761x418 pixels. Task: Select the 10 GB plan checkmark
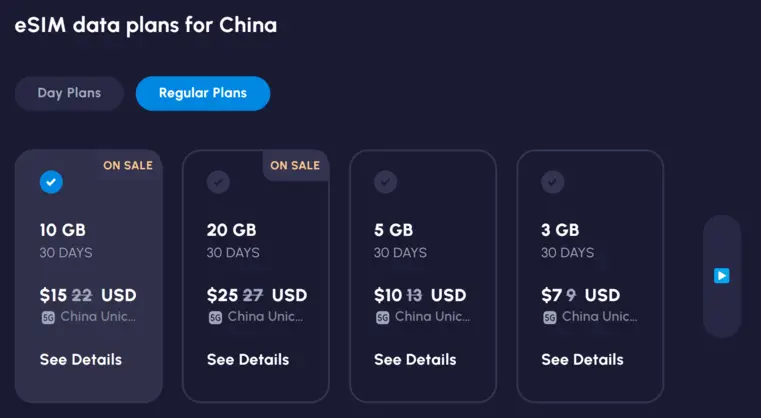51,182
